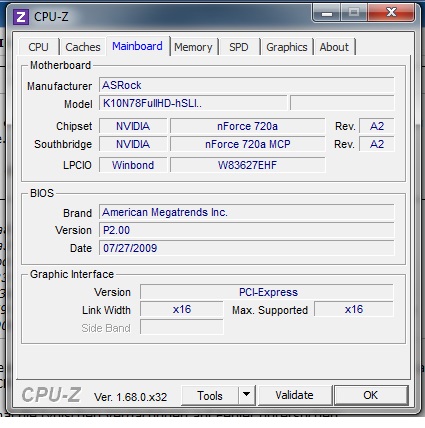The width and height of the screenshot is (425, 428).
Task: Click the LPCIO label
Action: [77, 165]
